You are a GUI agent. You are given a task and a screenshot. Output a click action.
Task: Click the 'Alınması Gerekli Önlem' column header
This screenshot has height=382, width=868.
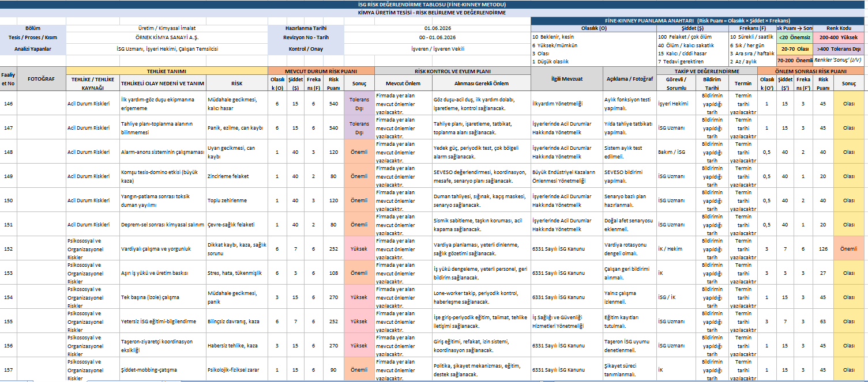pos(481,83)
